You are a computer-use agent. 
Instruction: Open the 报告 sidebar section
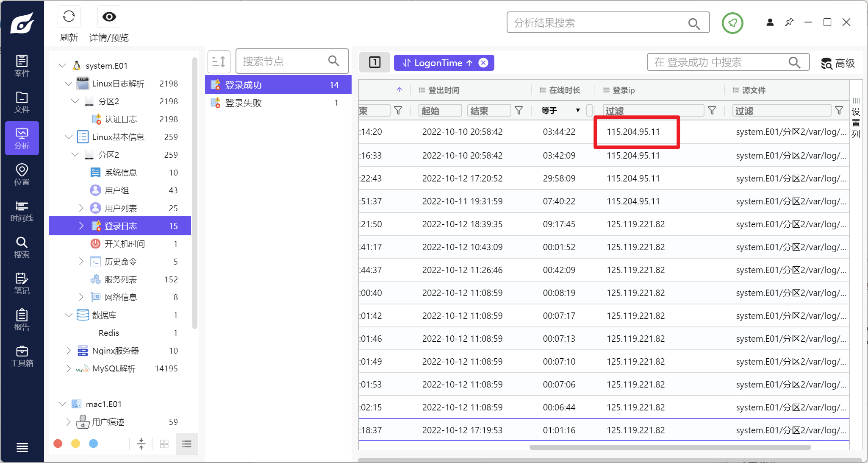(22, 320)
